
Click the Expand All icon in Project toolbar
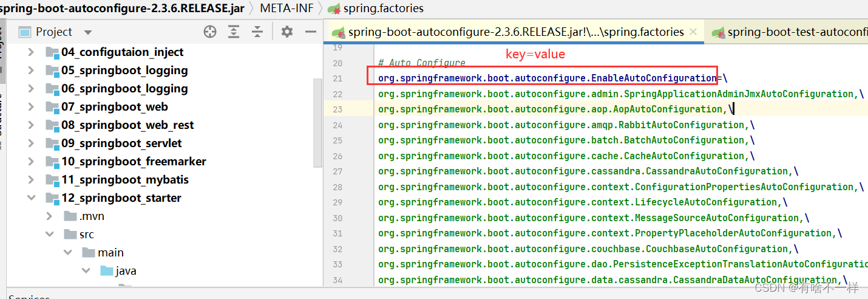pos(234,32)
